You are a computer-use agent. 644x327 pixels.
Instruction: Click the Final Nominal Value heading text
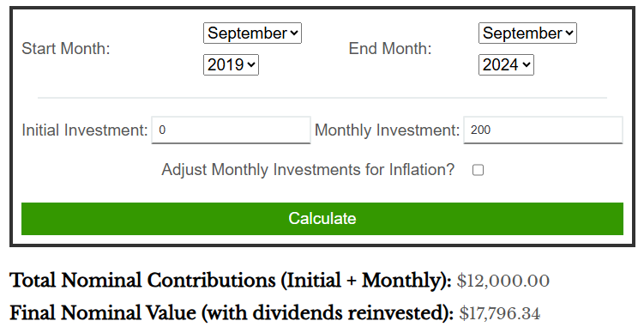(232, 313)
